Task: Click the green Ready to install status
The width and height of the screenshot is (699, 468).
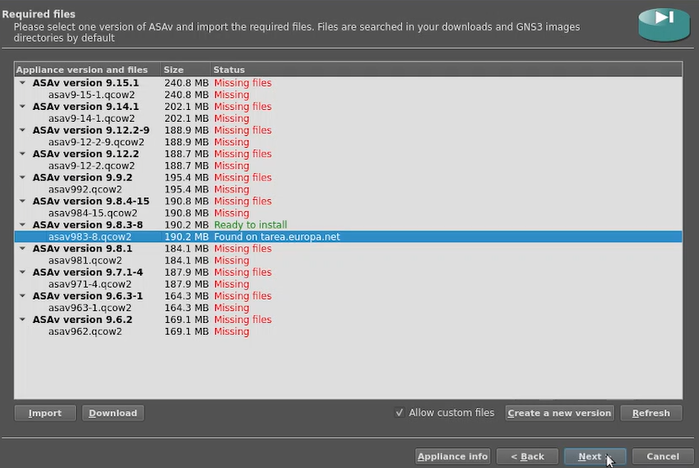Action: [x=251, y=225]
